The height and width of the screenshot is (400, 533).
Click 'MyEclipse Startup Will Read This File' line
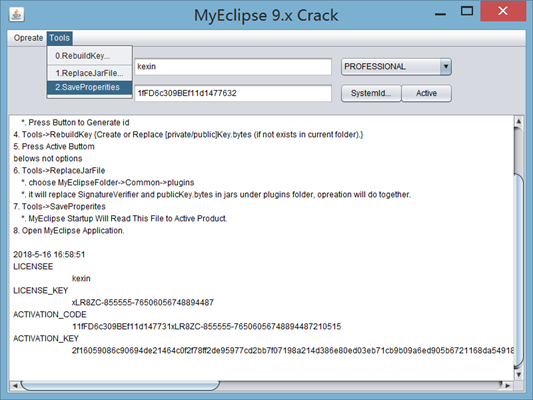pos(124,219)
